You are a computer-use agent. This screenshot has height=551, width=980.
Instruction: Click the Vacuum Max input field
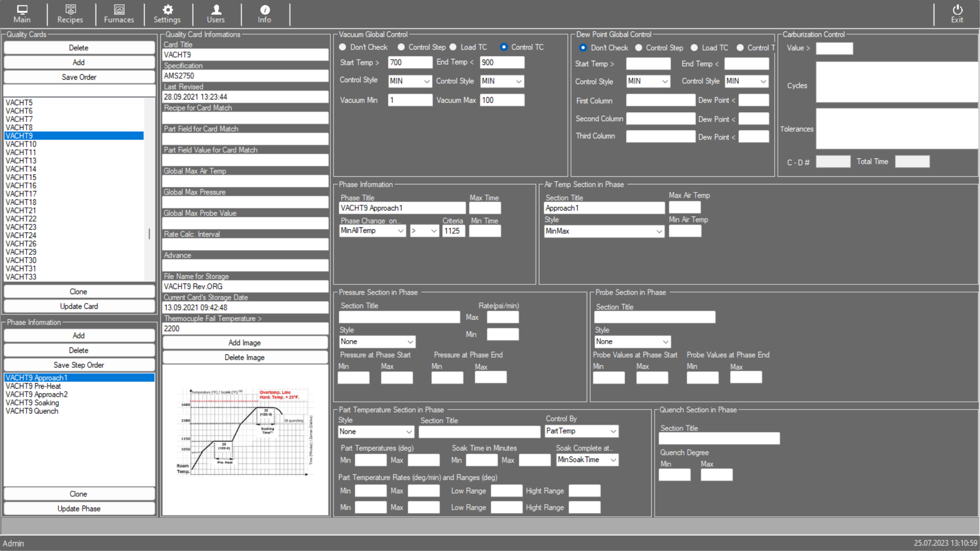501,100
